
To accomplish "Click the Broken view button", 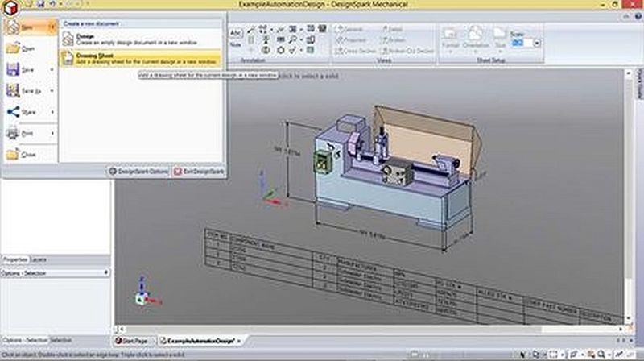I will tap(394, 39).
